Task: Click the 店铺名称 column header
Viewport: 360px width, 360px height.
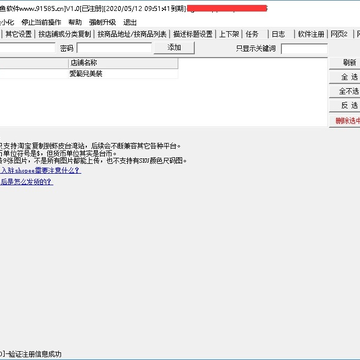Action: point(123,63)
